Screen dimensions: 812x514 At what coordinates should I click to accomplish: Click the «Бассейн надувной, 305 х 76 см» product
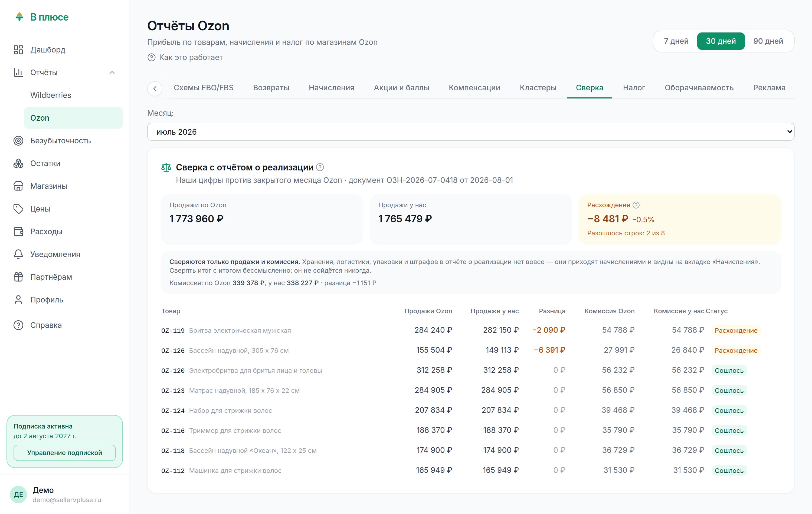click(239, 351)
